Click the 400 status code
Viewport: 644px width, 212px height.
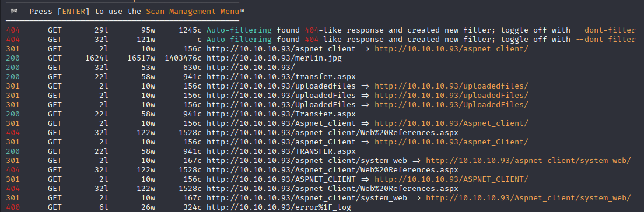pos(13,207)
